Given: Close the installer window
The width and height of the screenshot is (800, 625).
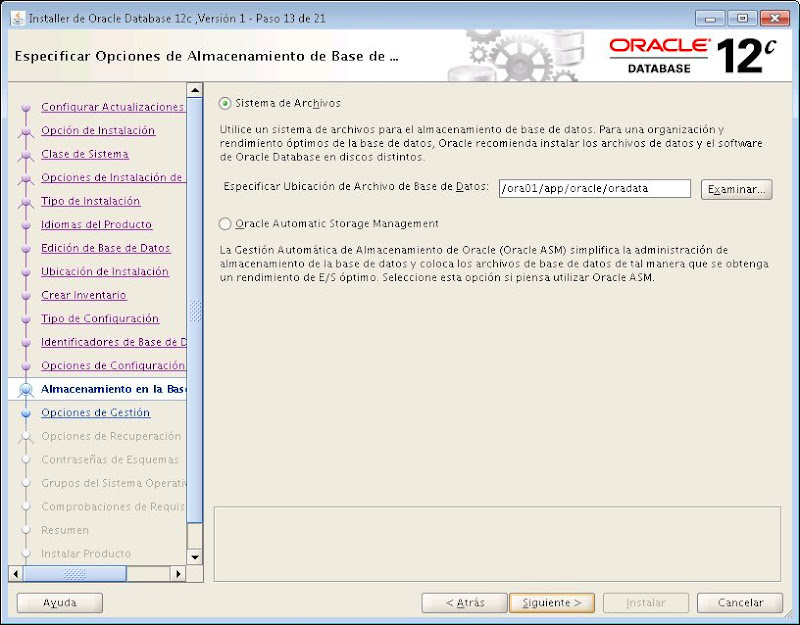Looking at the screenshot, I should click(774, 19).
